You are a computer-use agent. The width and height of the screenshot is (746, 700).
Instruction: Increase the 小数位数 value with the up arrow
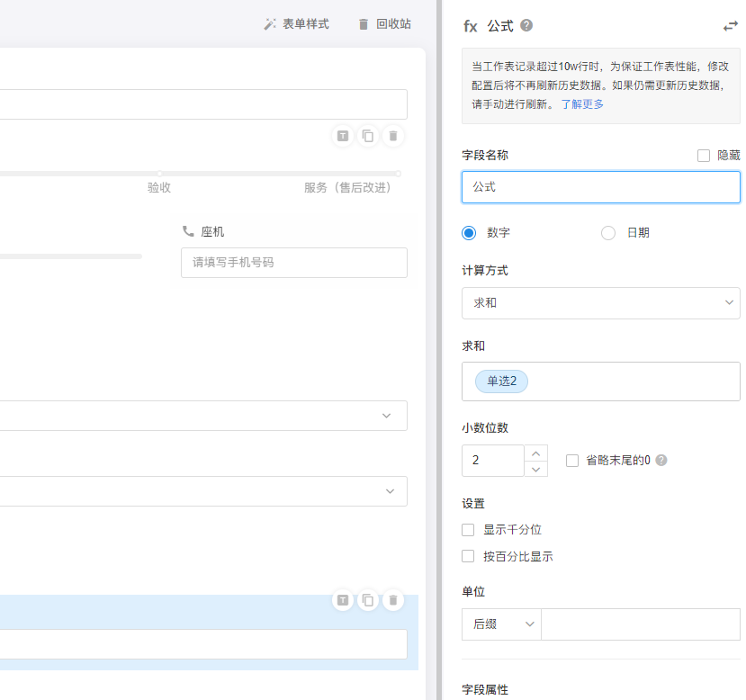click(535, 453)
